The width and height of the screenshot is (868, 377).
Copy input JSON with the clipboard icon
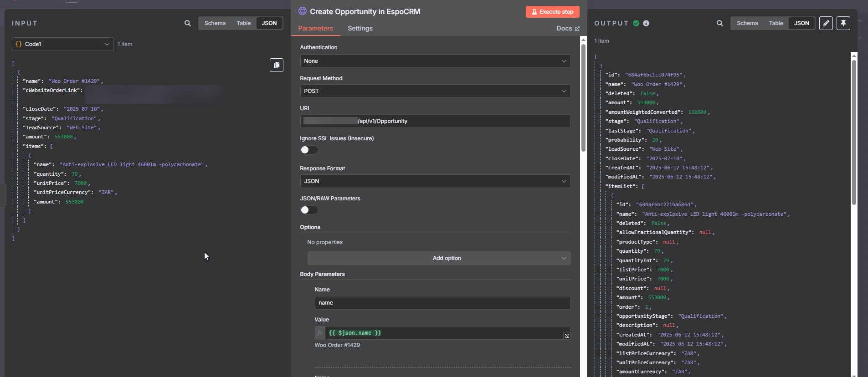276,65
